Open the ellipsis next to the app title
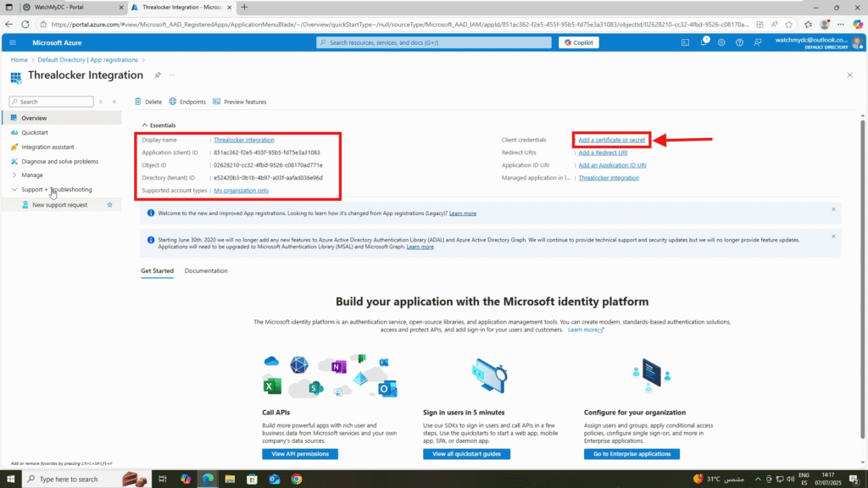The width and height of the screenshot is (868, 488). [172, 75]
